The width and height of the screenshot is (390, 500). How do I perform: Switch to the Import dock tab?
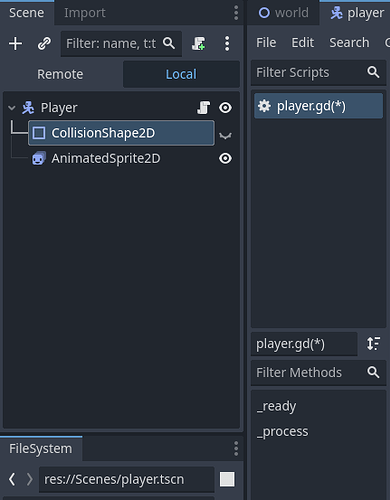tap(85, 13)
